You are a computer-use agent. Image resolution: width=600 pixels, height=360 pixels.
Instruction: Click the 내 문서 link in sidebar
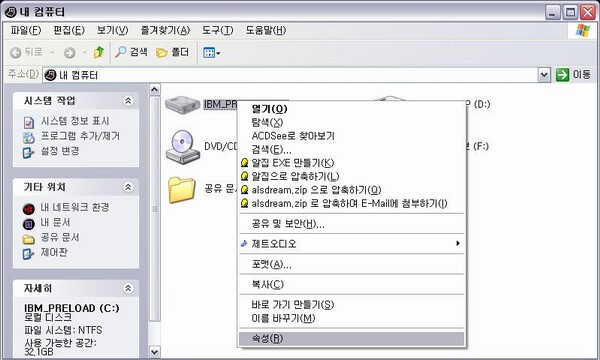click(55, 222)
